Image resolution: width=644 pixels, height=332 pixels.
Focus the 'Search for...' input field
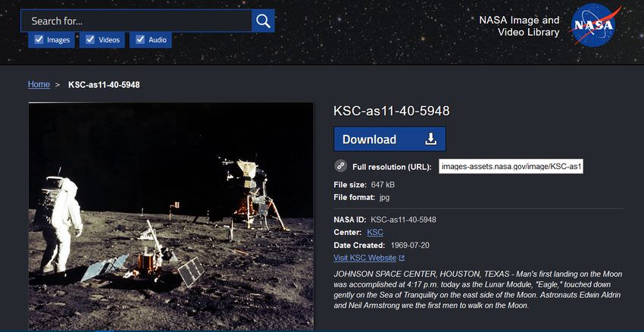[x=136, y=21]
